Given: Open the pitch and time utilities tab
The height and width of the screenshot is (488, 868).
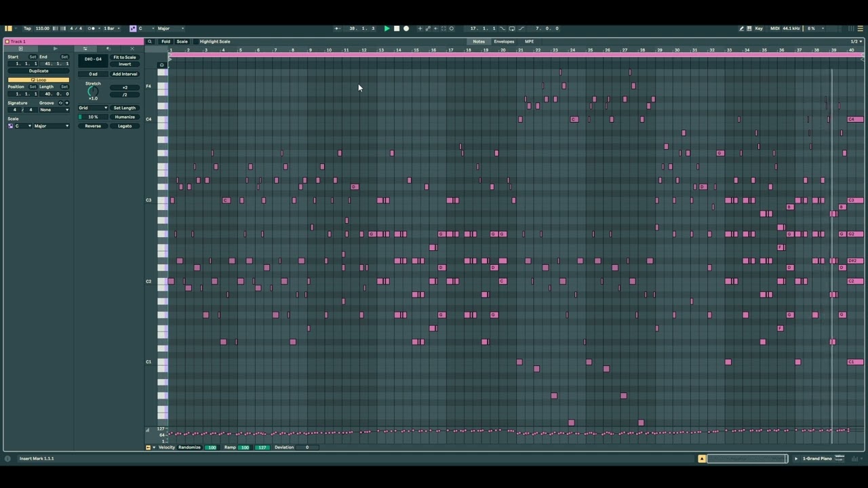Looking at the screenshot, I should 85,49.
